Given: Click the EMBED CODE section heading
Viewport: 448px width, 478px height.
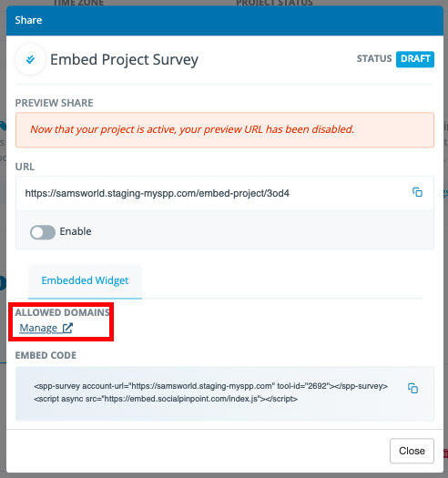Looking at the screenshot, I should (46, 355).
